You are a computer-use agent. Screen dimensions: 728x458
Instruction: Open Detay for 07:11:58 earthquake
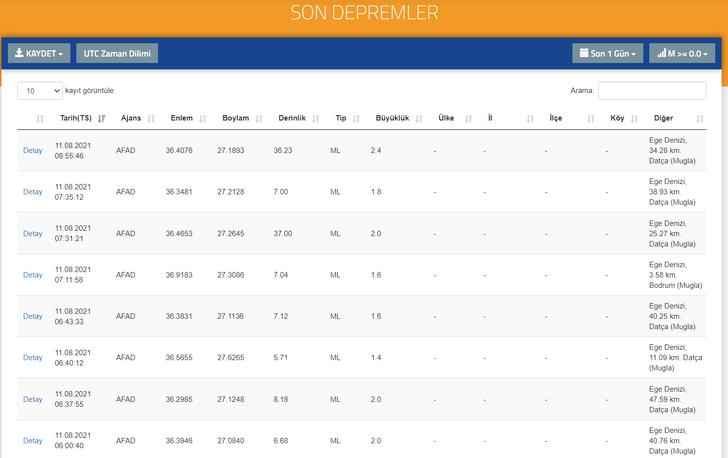[x=32, y=275]
